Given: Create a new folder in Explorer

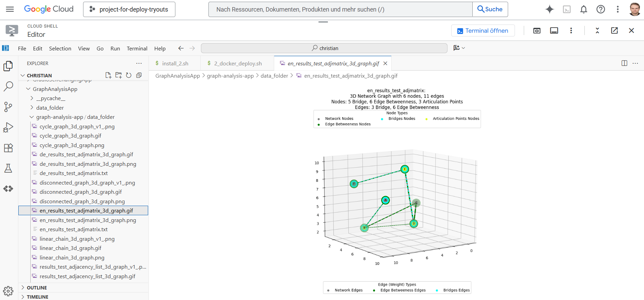Looking at the screenshot, I should pyautogui.click(x=119, y=75).
